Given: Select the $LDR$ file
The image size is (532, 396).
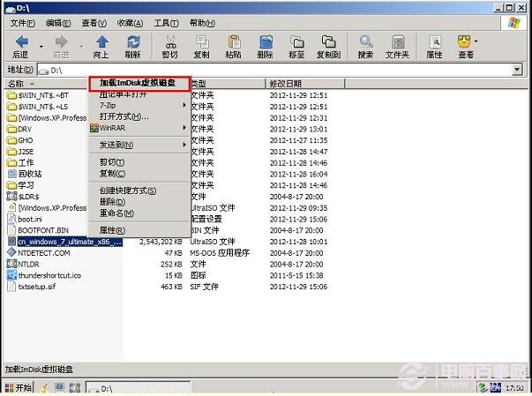Looking at the screenshot, I should pyautogui.click(x=23, y=197).
